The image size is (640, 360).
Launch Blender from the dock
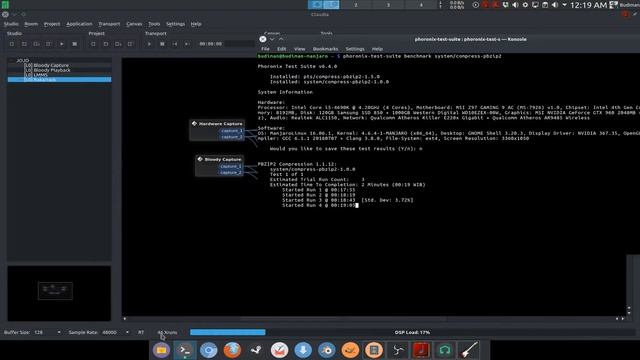[327, 350]
